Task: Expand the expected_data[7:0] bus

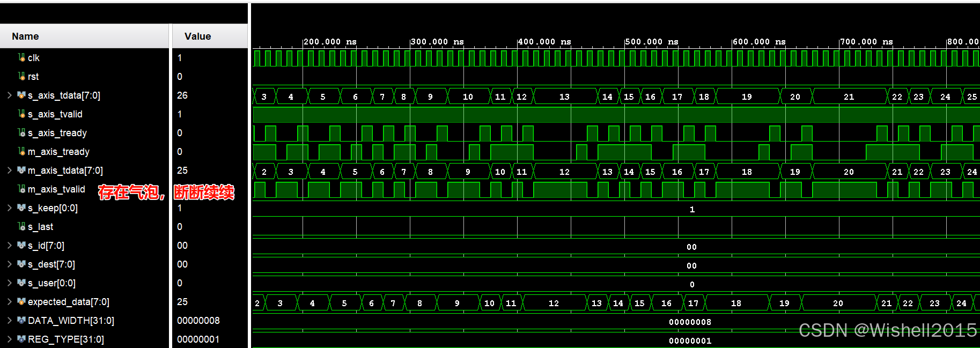Action: pyautogui.click(x=9, y=302)
